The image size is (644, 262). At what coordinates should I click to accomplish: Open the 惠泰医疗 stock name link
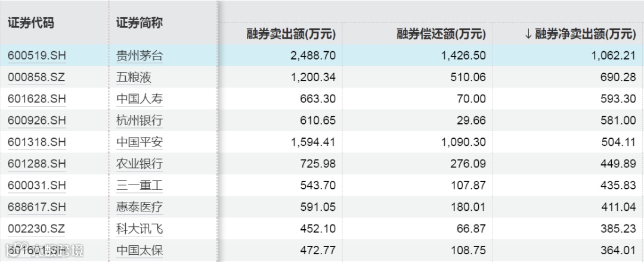pyautogui.click(x=140, y=207)
